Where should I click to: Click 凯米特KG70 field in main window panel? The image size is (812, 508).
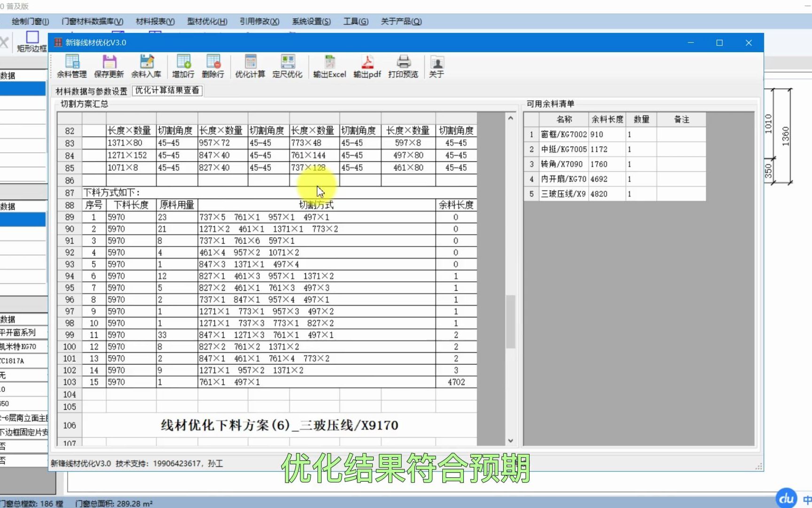(x=23, y=347)
